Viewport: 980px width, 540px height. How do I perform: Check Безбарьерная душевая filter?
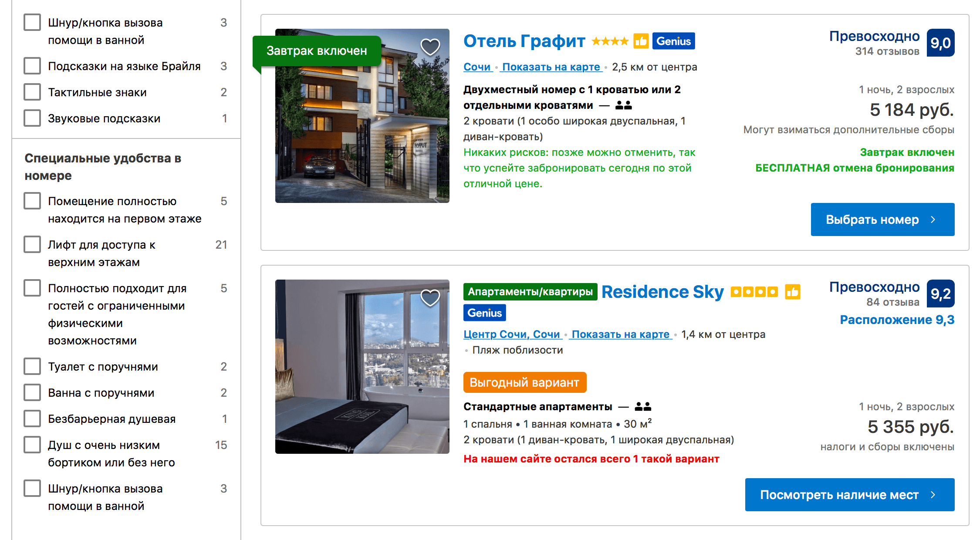[32, 418]
